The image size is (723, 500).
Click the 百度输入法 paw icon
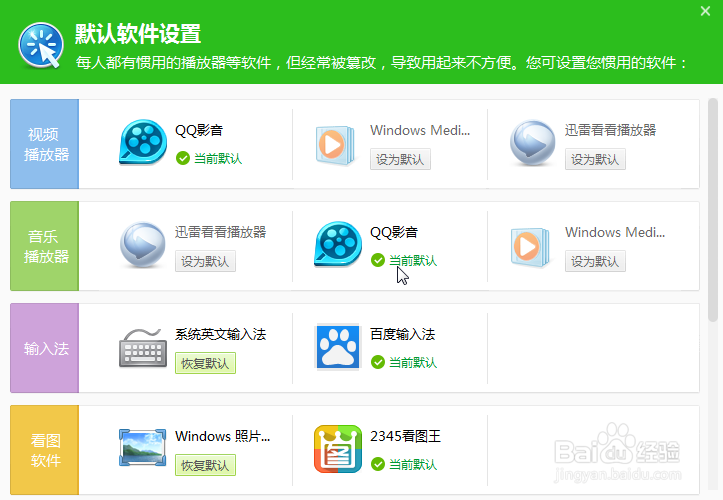(338, 347)
